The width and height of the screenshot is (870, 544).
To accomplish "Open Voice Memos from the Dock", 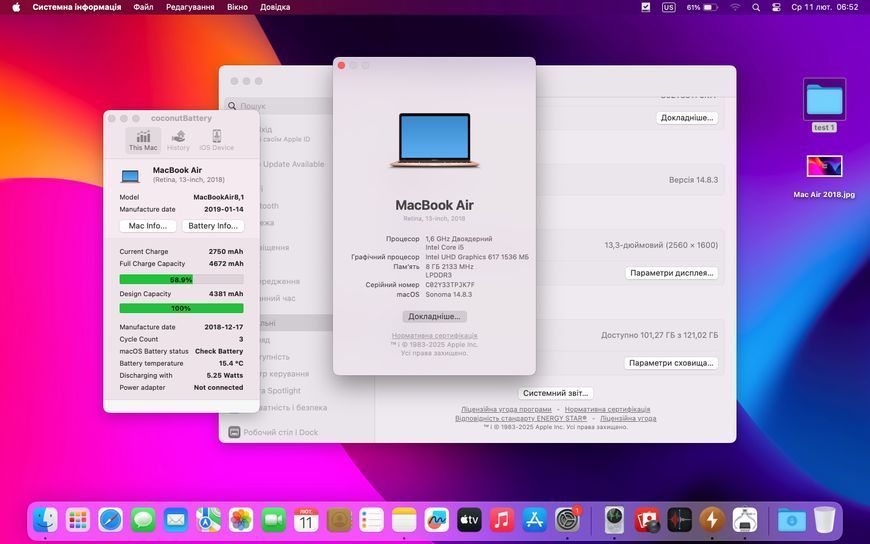I will point(680,520).
